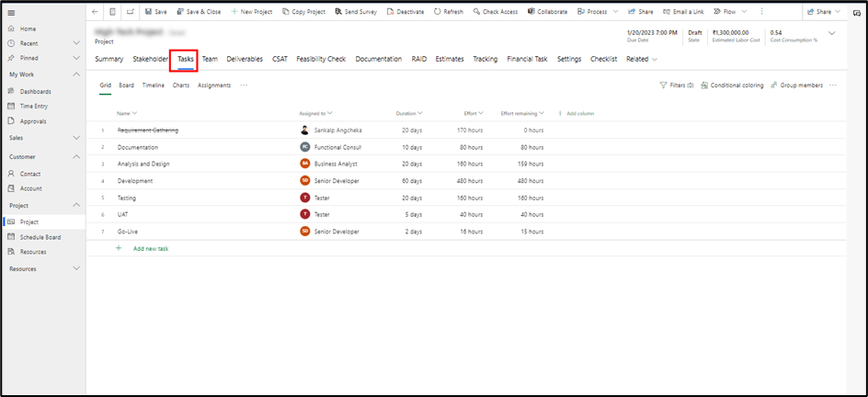Image resolution: width=868 pixels, height=397 pixels.
Task: Click the Refresh command icon
Action: coord(439,12)
